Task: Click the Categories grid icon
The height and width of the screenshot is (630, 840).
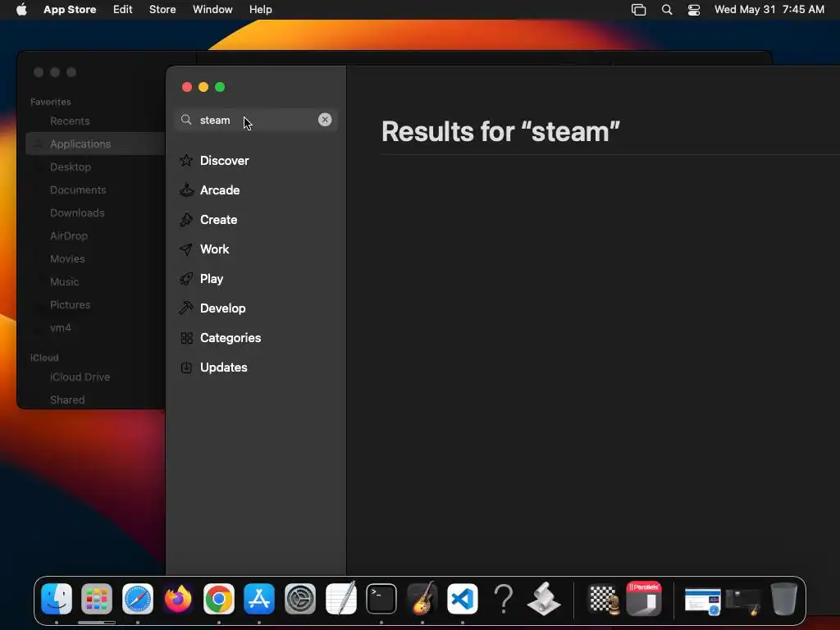Action: [186, 338]
